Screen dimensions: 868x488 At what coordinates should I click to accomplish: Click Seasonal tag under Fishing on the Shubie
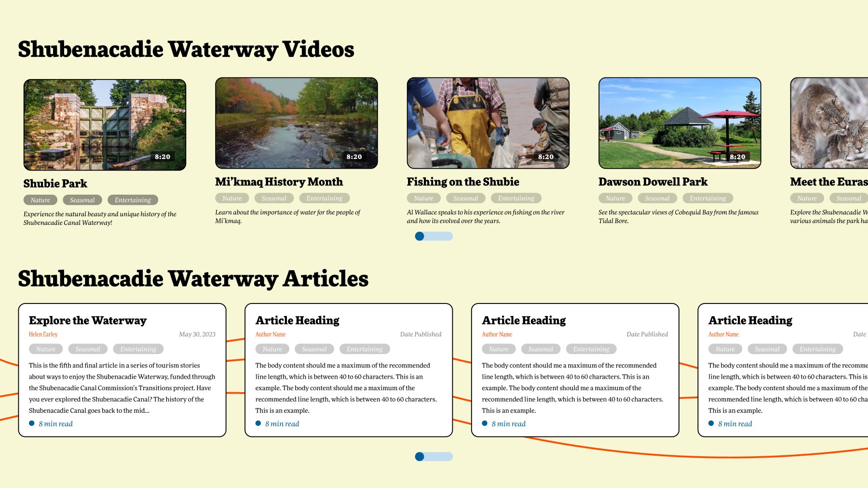tap(466, 198)
